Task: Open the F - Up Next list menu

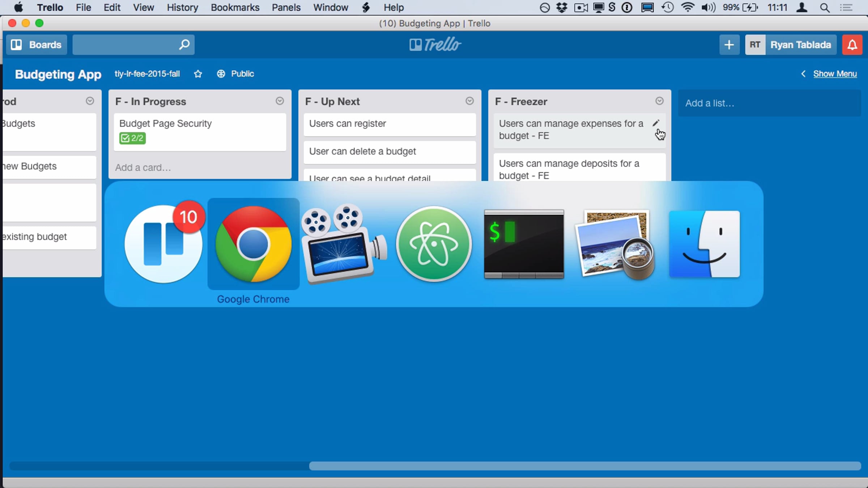Action: tap(469, 101)
